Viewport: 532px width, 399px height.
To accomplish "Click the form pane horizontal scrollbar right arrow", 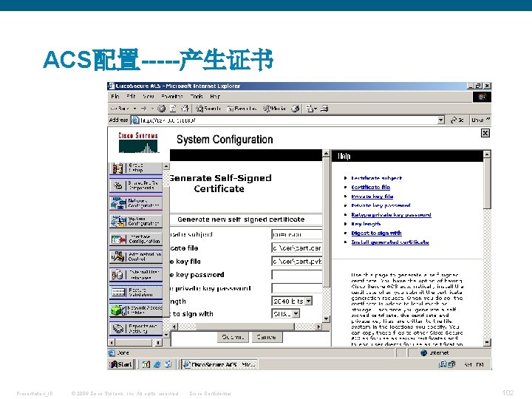I will [318, 327].
